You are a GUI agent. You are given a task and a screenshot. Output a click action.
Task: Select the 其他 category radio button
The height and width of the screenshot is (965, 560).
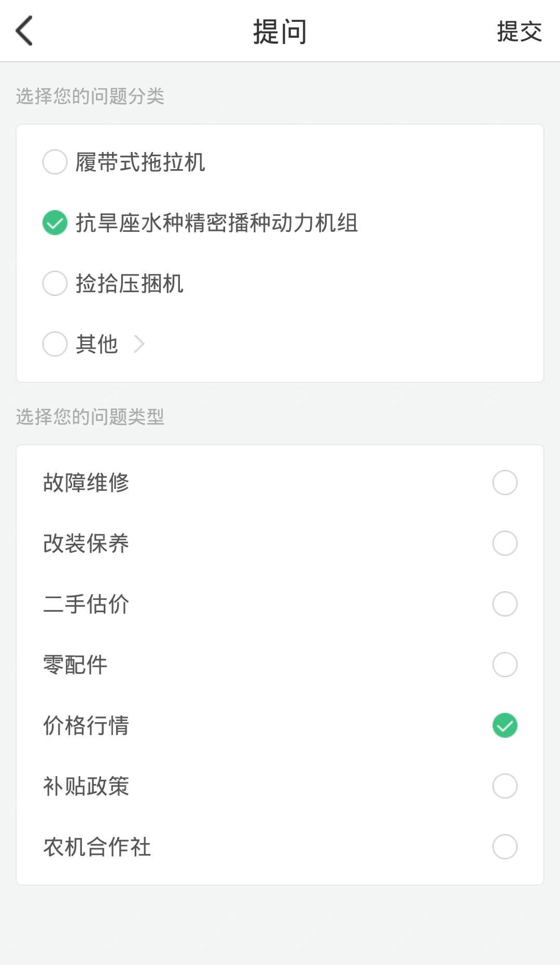click(55, 344)
